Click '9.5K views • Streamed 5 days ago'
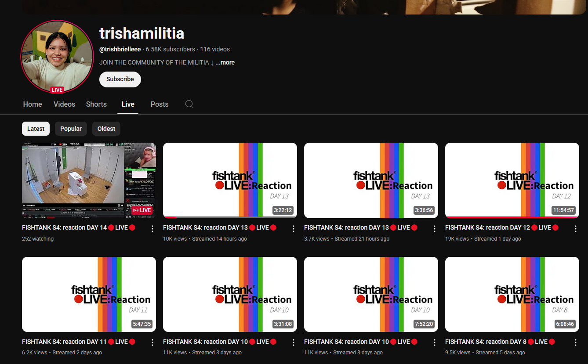Viewport: 588px width, 364px height. (485, 353)
